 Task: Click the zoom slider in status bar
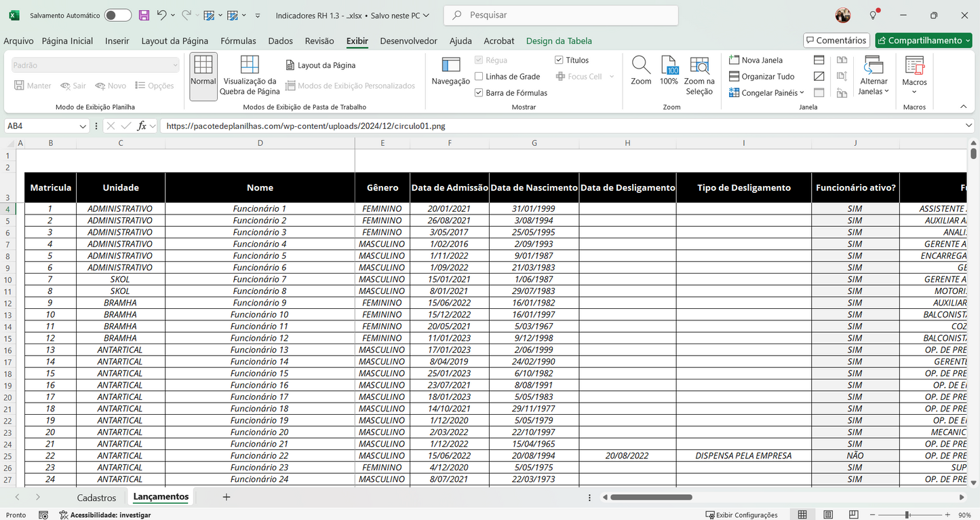[x=907, y=515]
